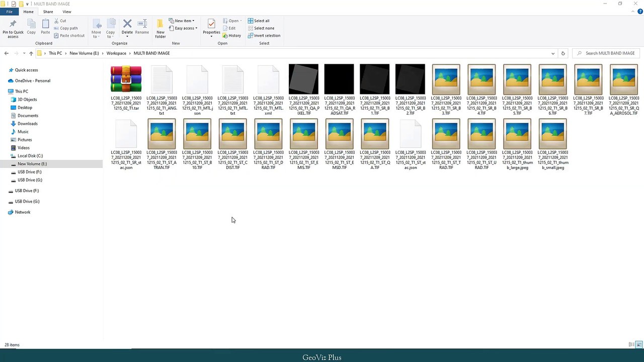Select the thumb_large.jpeg file
This screenshot has height=362, width=644.
point(517,144)
